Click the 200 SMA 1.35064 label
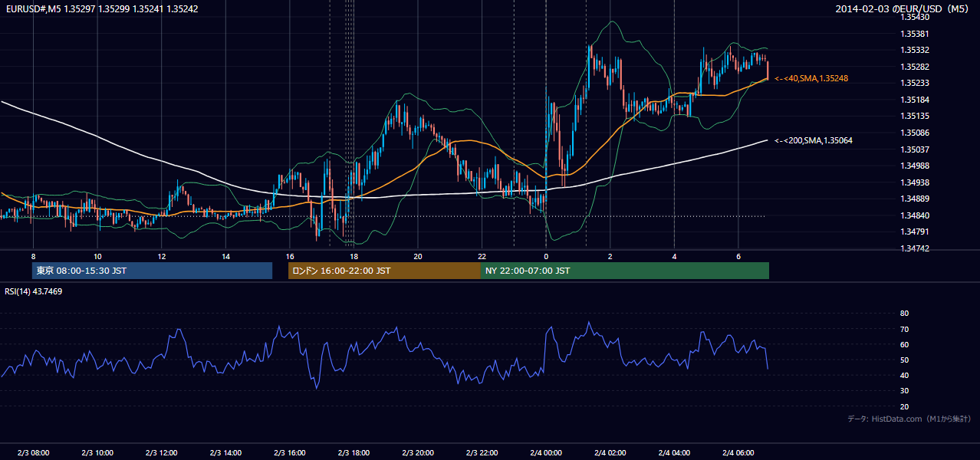980x460 pixels. pyautogui.click(x=814, y=140)
